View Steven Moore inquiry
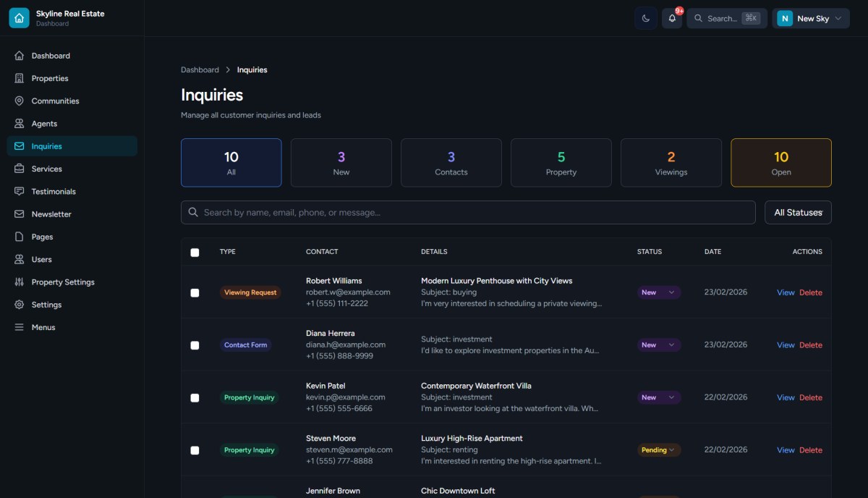This screenshot has width=868, height=498. 786,450
